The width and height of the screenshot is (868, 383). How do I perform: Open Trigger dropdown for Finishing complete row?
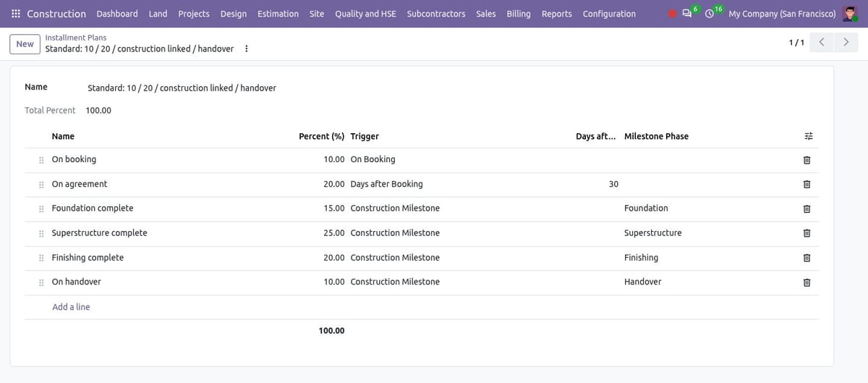click(x=460, y=257)
